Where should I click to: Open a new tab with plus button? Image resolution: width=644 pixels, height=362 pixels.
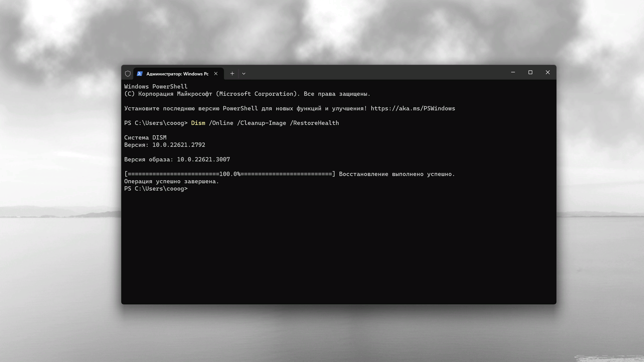232,74
